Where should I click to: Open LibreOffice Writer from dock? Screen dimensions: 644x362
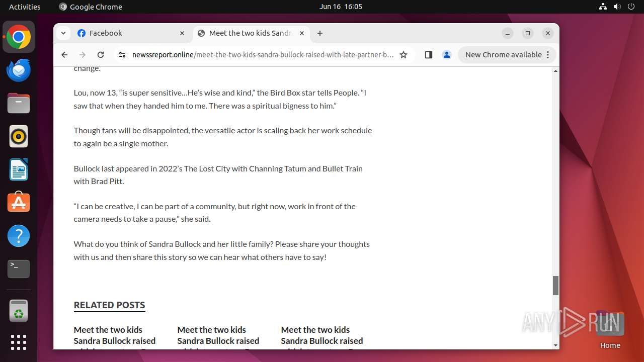(x=19, y=169)
